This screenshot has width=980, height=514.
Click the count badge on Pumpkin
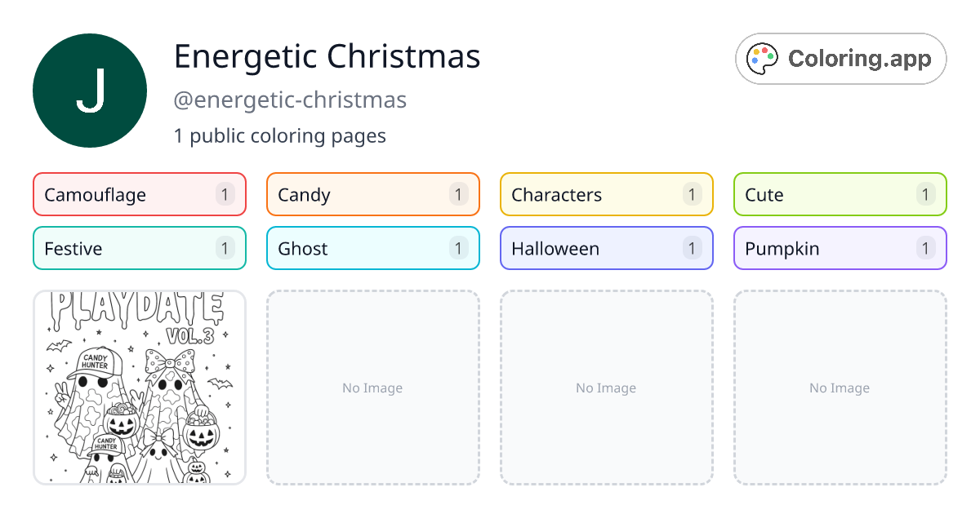925,248
